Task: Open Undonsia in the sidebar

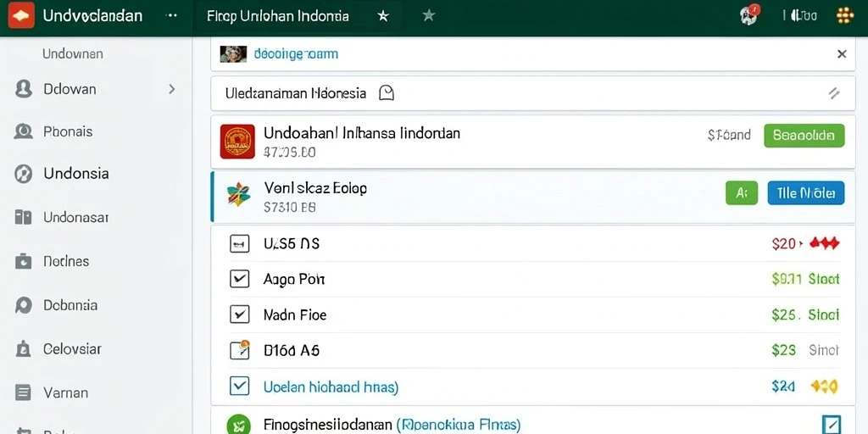Action: (x=75, y=174)
